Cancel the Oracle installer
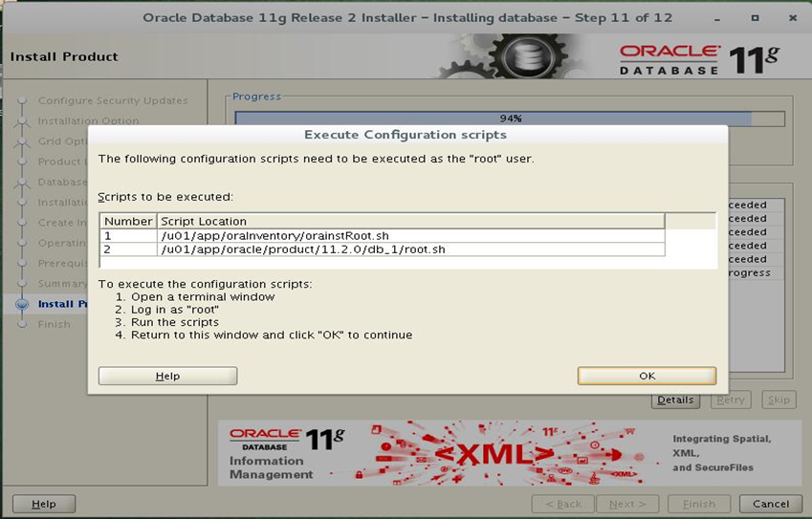This screenshot has height=519, width=812. [771, 504]
